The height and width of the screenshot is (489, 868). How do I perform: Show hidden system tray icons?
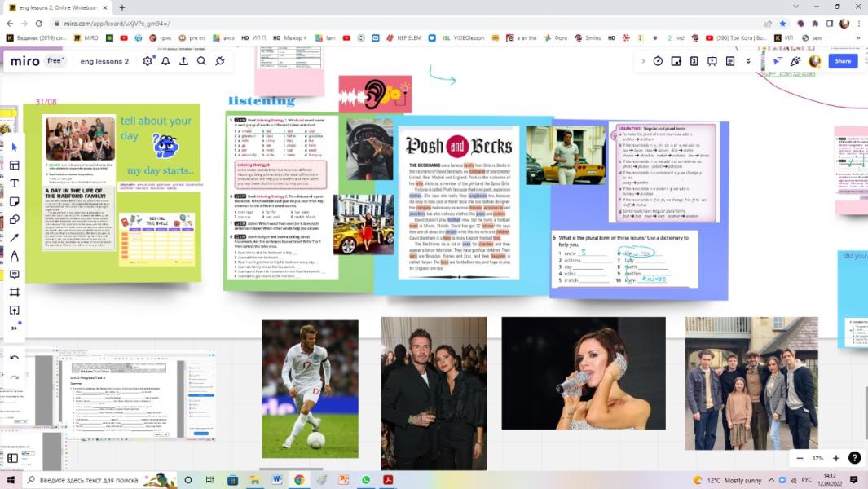click(771, 480)
